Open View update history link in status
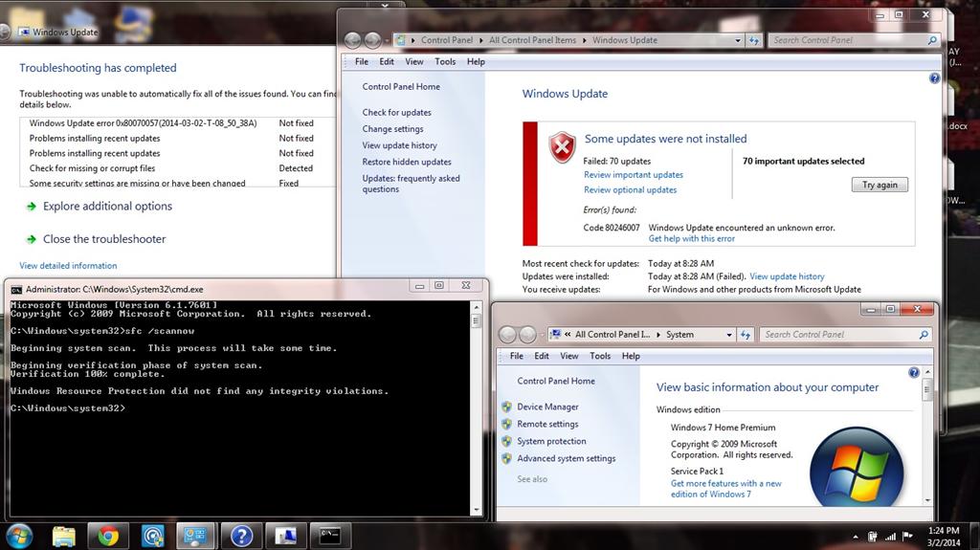The height and width of the screenshot is (550, 980). [x=787, y=276]
